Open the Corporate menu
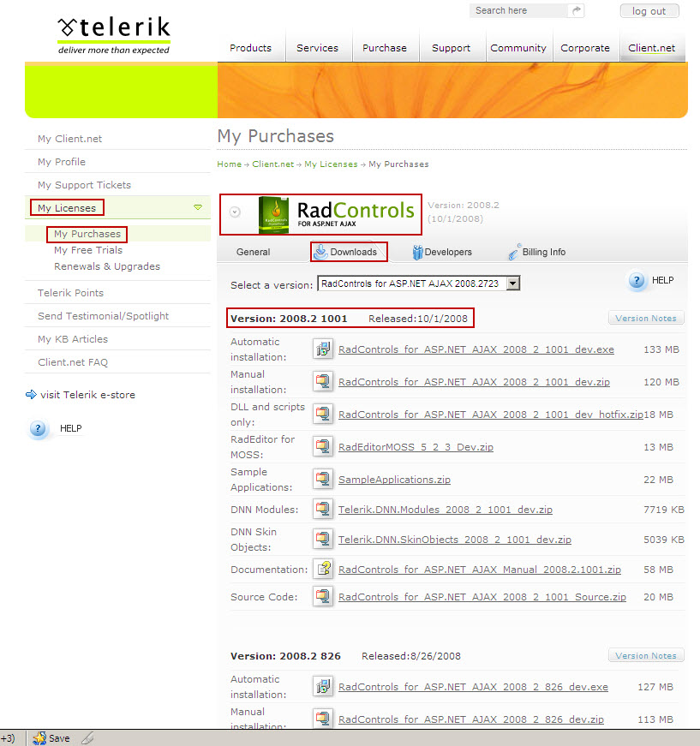 pyautogui.click(x=585, y=48)
